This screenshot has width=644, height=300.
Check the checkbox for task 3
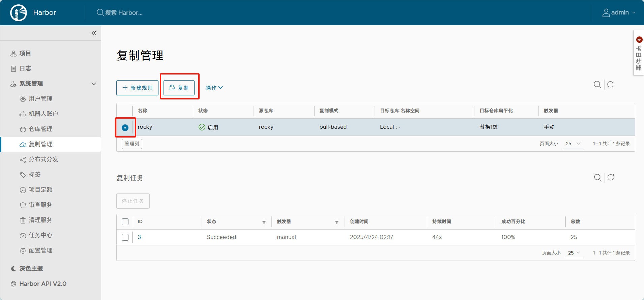125,237
